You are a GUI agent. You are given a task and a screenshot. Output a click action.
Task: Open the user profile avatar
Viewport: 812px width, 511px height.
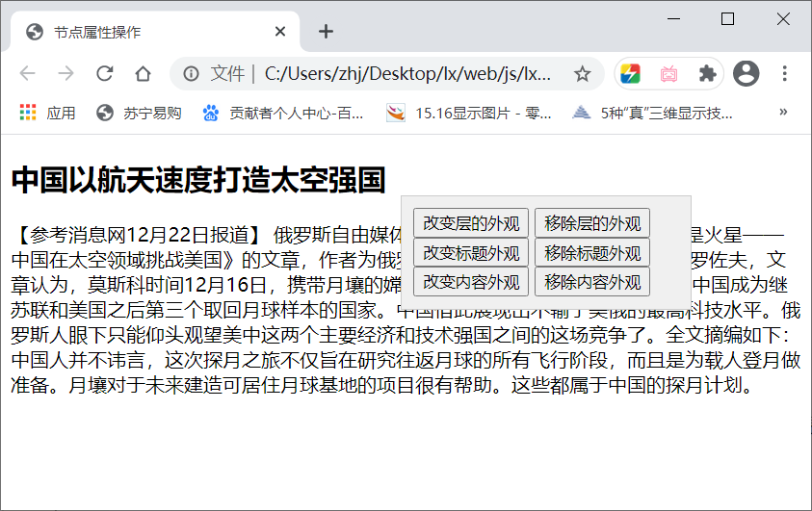[746, 73]
